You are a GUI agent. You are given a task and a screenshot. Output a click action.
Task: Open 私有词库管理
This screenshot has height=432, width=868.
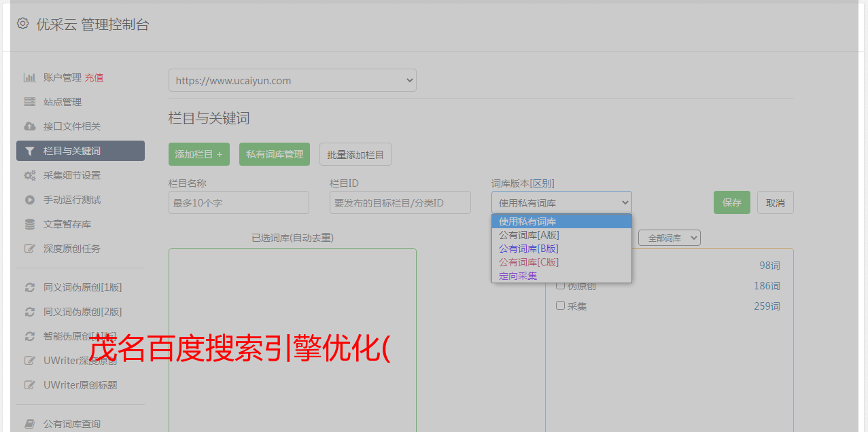coord(275,154)
